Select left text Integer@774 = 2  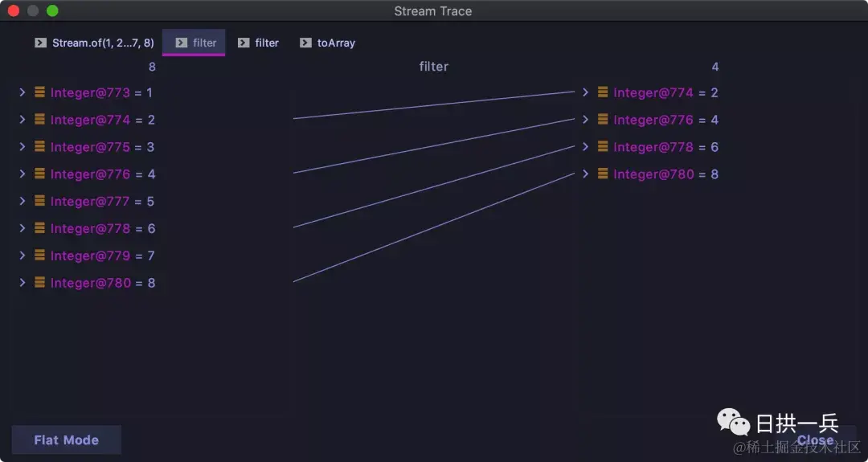point(102,120)
